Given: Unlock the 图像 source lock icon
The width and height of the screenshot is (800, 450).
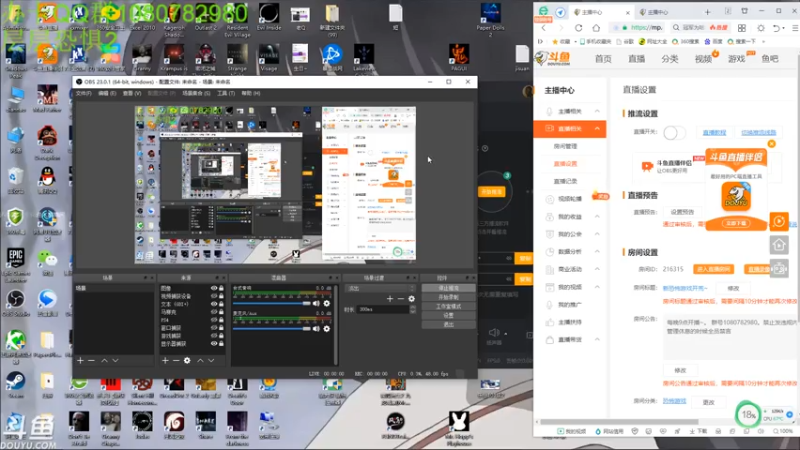Looking at the screenshot, I should pyautogui.click(x=221, y=288).
